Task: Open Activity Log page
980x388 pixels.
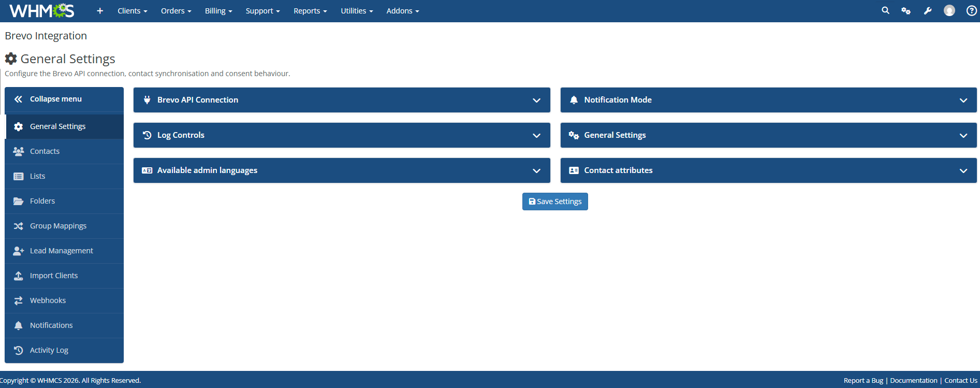Action: point(64,350)
